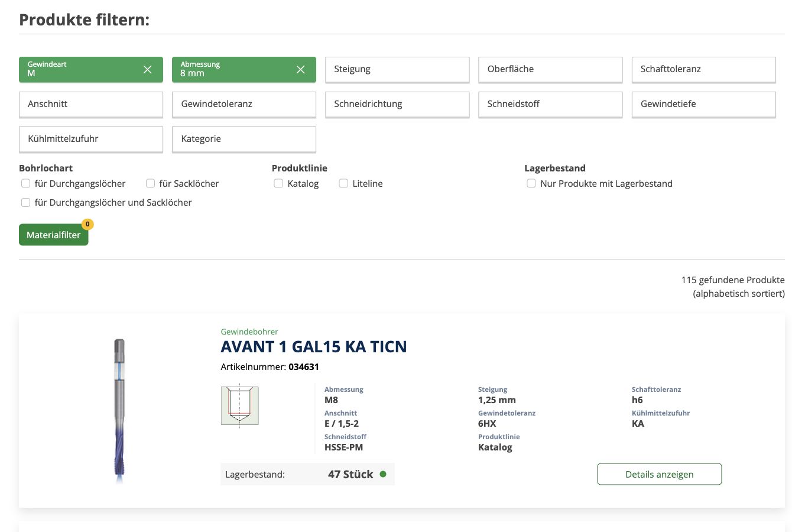Open the Oberfläche filter dropdown
Viewport: 792px width, 532px height.
550,69
